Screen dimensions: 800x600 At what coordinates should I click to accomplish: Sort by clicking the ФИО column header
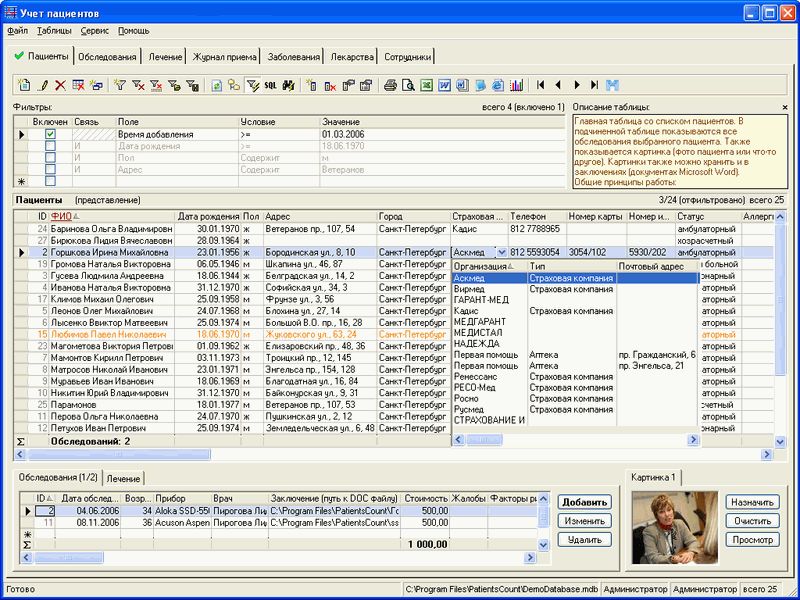click(112, 216)
